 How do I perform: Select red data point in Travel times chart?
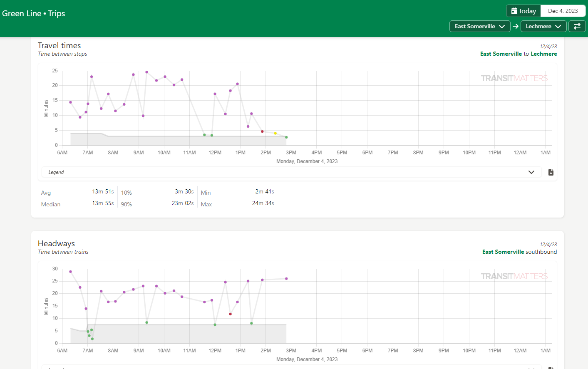(262, 131)
